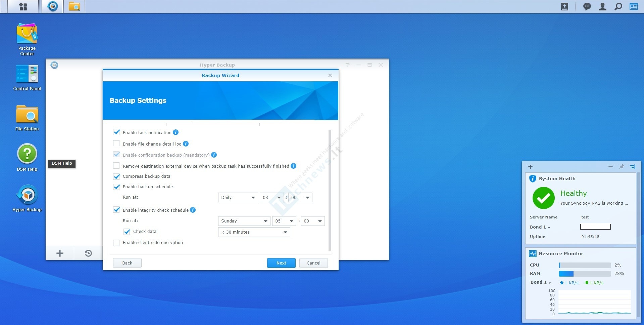Click the restore history icon in Hyper Backup
The height and width of the screenshot is (325, 644).
pos(88,253)
